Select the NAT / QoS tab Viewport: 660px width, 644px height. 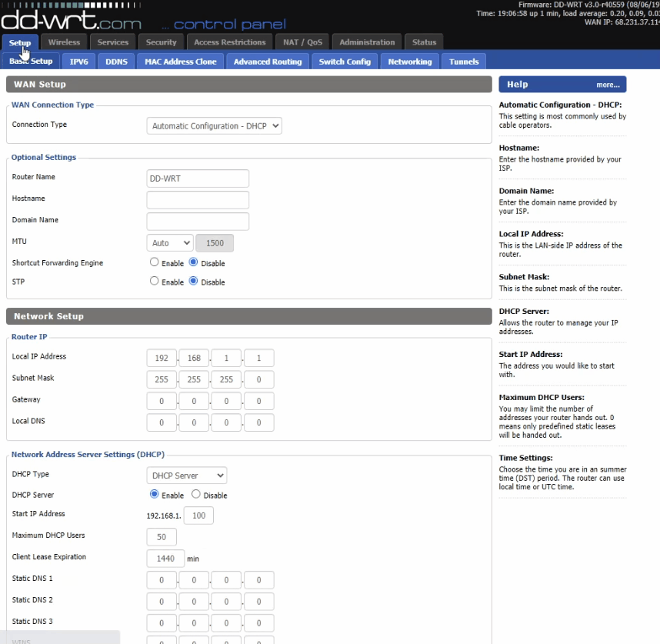pyautogui.click(x=302, y=42)
